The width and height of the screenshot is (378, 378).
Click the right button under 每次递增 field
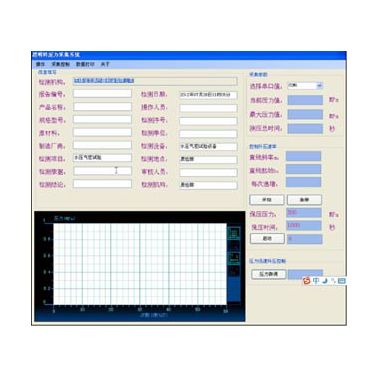[304, 200]
